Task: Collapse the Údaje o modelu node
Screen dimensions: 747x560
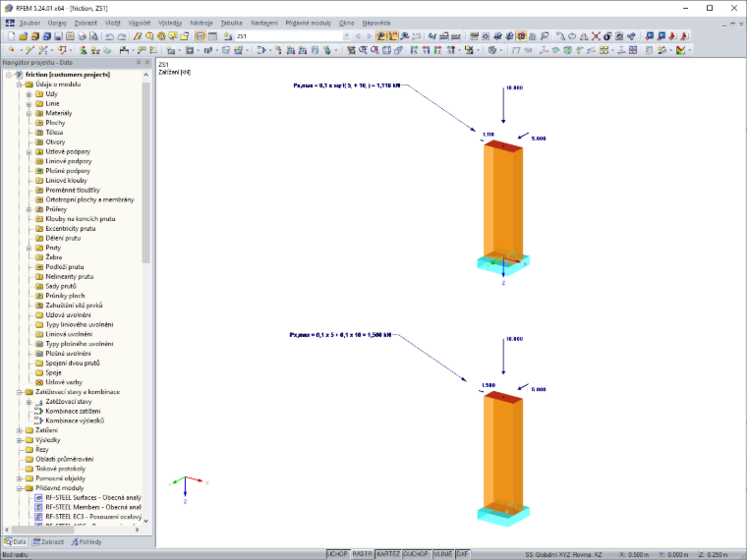Action: (19, 84)
